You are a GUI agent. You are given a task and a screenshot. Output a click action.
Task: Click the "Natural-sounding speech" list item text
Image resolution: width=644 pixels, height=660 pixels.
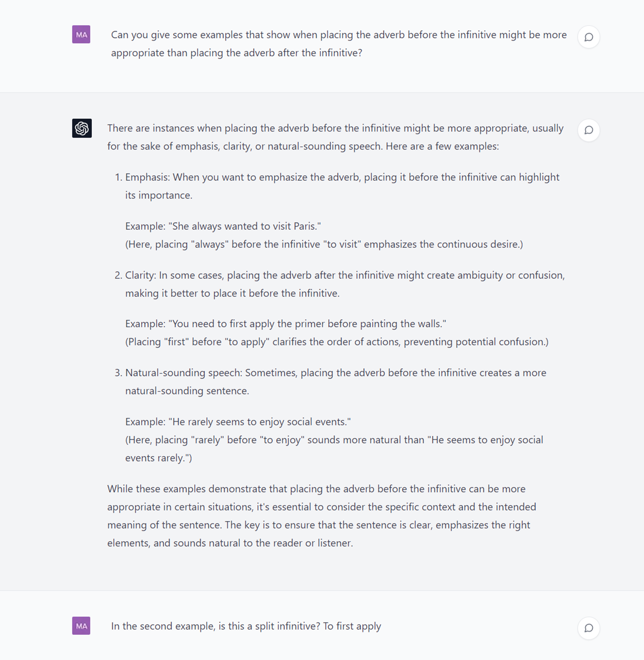tap(335, 382)
